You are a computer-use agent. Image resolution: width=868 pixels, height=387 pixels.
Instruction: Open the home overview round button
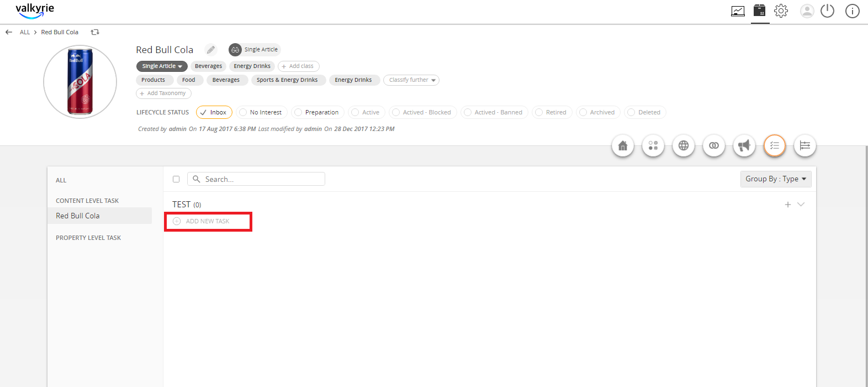623,145
